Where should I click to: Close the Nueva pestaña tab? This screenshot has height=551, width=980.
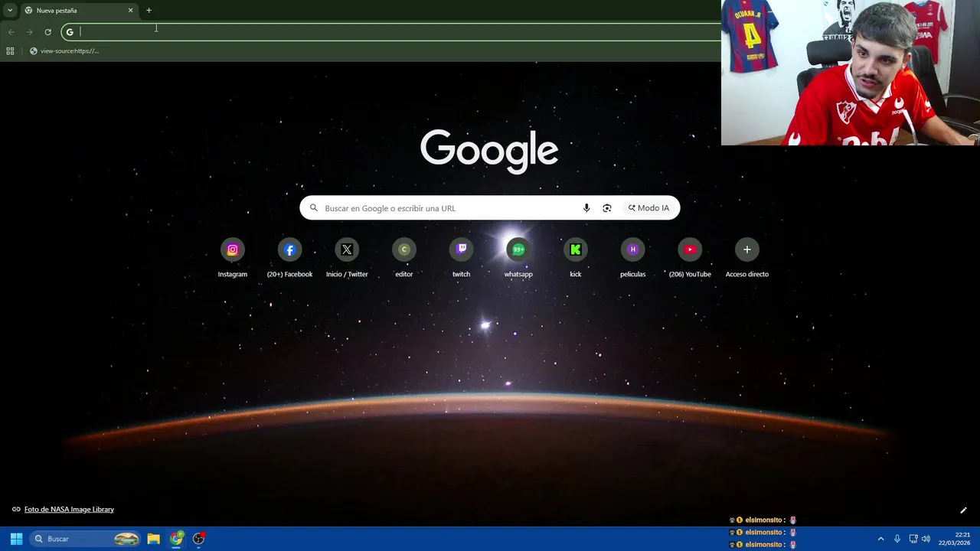130,11
